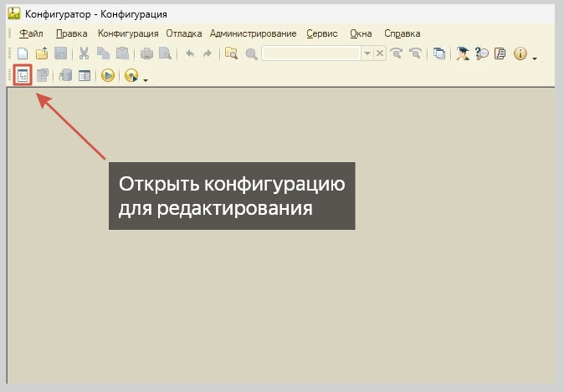Click inside the search text field

pos(311,53)
